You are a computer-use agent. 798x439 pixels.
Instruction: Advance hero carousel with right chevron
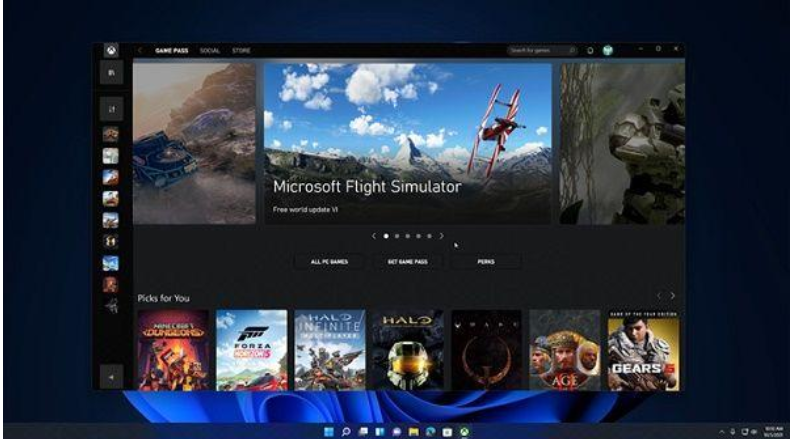[441, 236]
